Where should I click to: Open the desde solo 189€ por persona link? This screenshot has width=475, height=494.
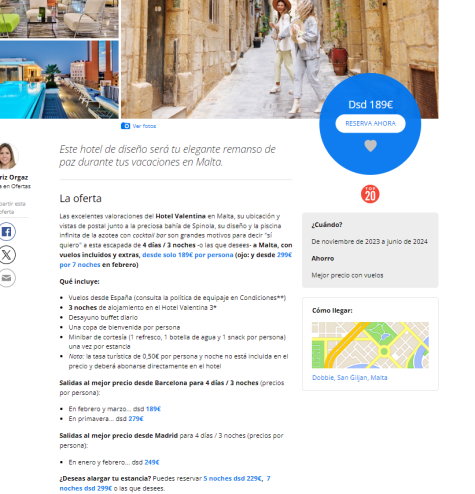pyautogui.click(x=188, y=255)
